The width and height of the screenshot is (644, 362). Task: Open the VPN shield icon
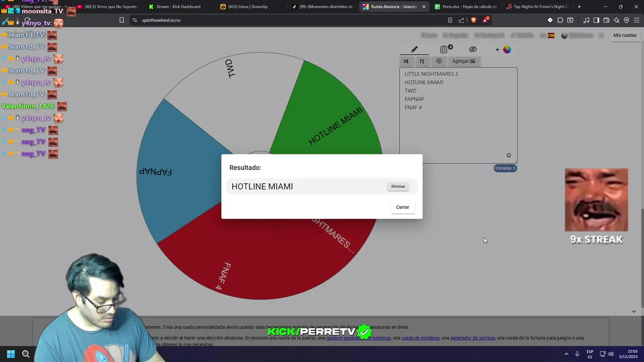[x=626, y=20]
